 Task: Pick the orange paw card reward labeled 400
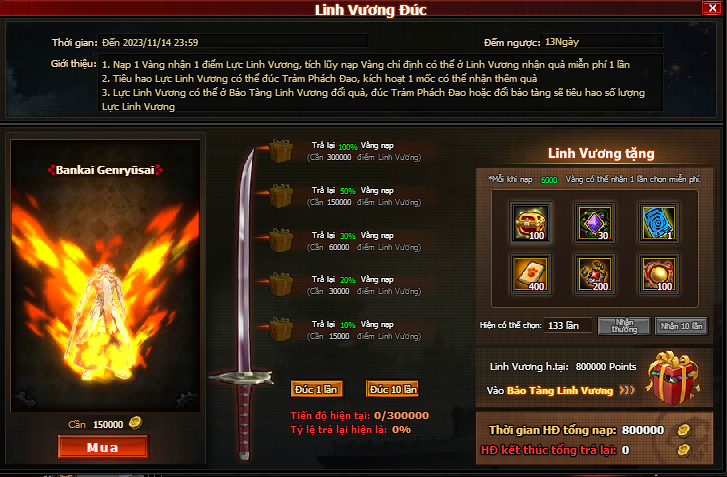click(531, 274)
